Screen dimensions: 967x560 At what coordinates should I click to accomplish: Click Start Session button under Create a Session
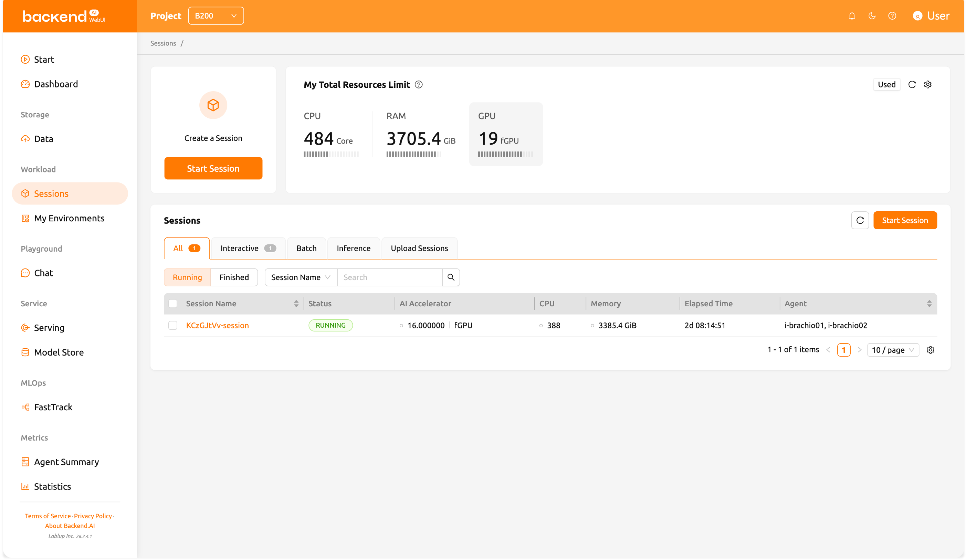[x=213, y=168]
